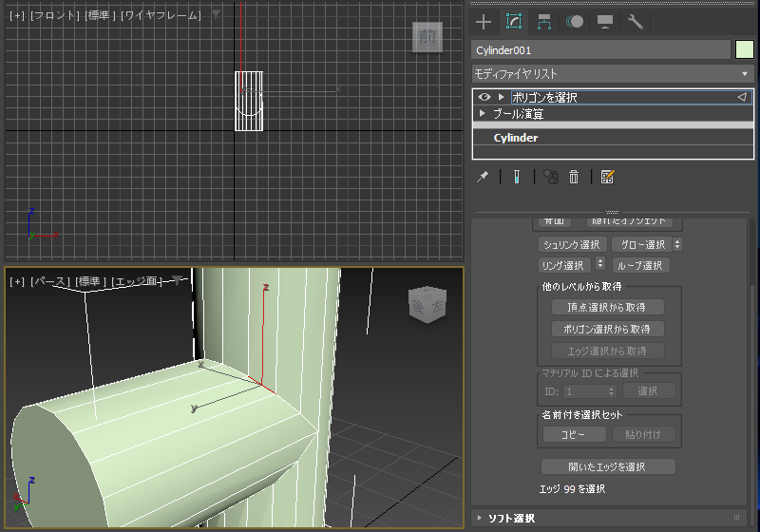Toggle Show End Result test-tube icon
760x532 pixels.
[517, 177]
